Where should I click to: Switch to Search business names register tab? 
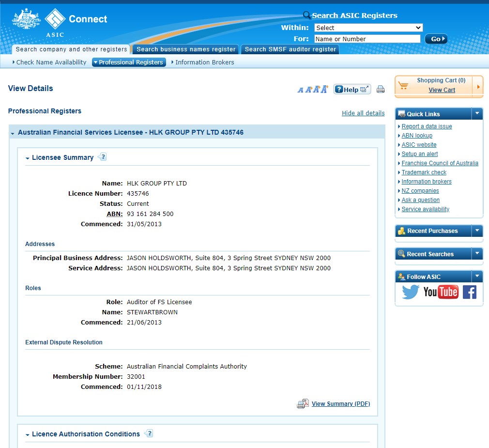click(186, 49)
